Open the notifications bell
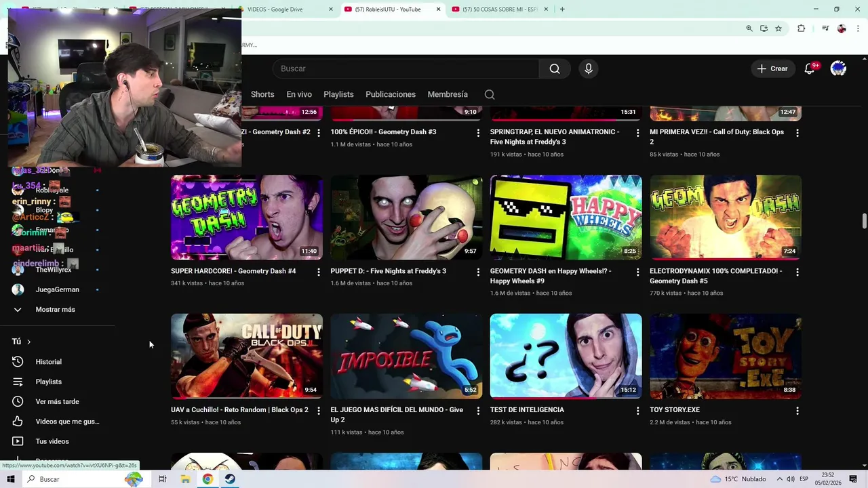Viewport: 868px width, 488px height. point(809,68)
